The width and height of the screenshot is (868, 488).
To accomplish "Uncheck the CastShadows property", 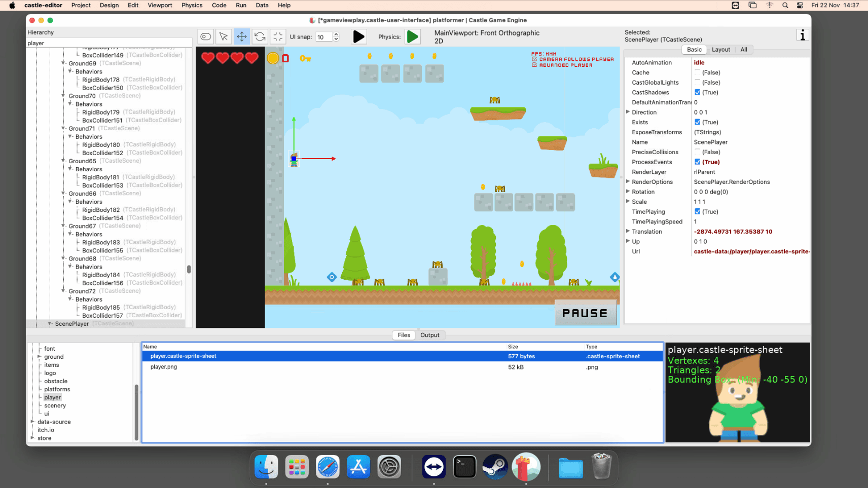I will [698, 92].
